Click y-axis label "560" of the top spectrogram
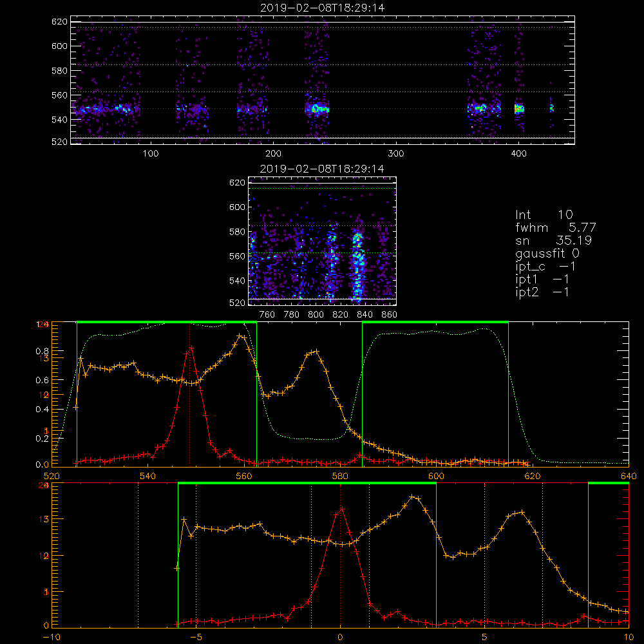 tap(59, 95)
